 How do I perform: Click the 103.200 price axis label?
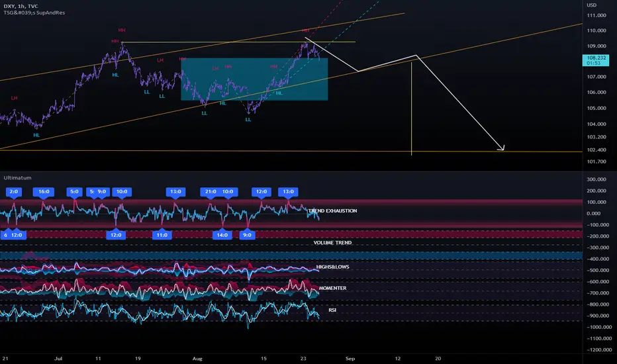pos(596,137)
